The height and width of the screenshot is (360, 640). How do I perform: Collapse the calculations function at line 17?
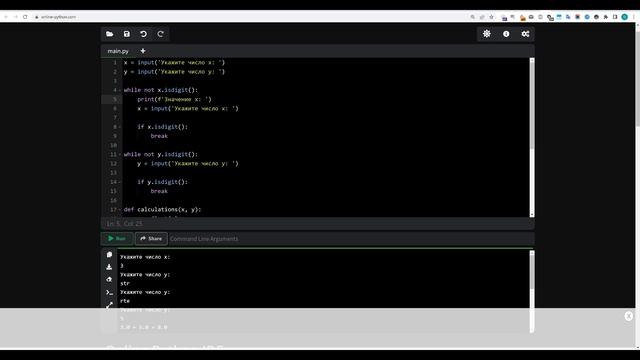(x=120, y=209)
